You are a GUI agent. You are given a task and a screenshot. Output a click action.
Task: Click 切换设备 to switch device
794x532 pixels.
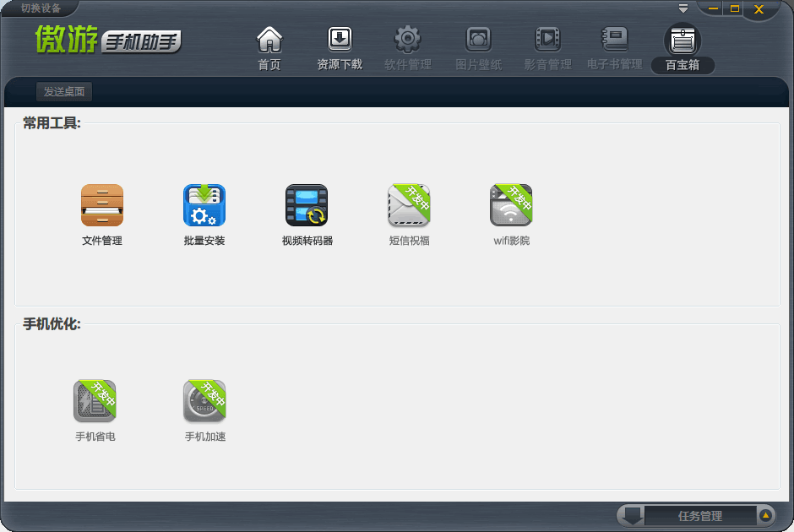coord(41,8)
